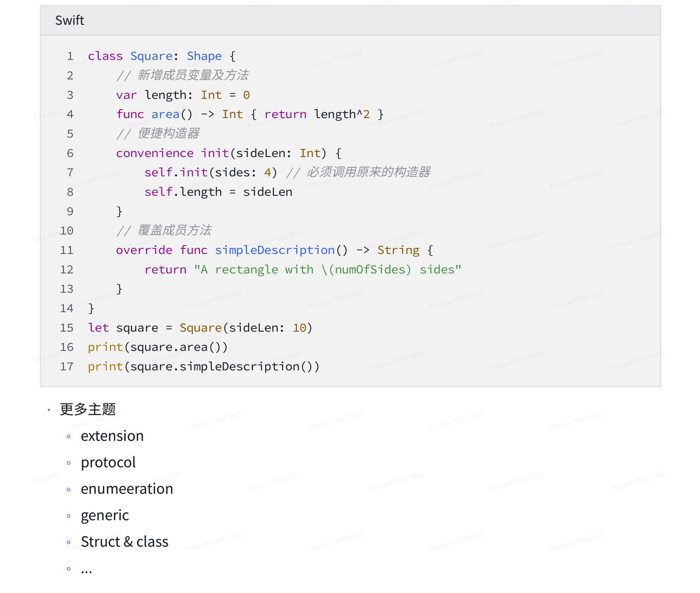The image size is (700, 593).
Task: Click the "enumeeration" topic entry
Action: click(x=127, y=488)
